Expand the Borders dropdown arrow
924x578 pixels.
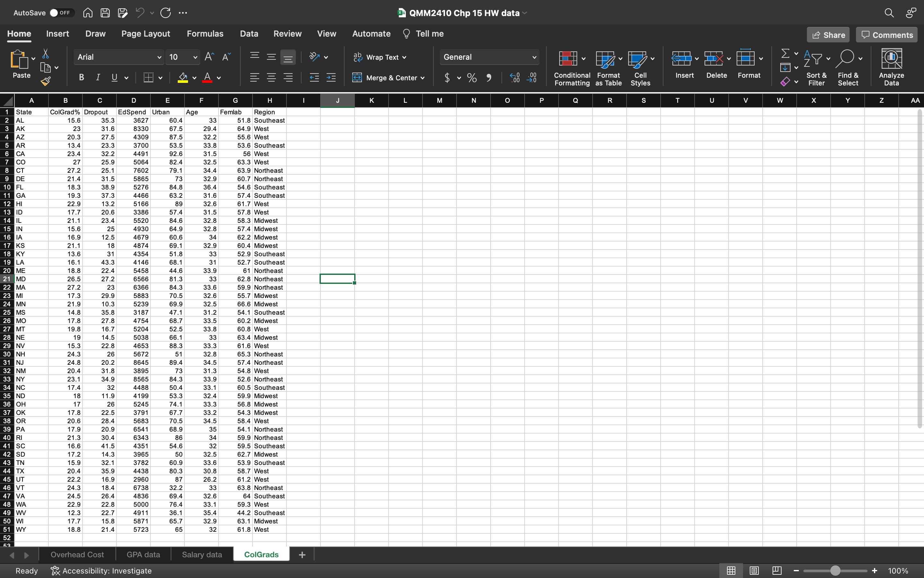[x=160, y=78]
